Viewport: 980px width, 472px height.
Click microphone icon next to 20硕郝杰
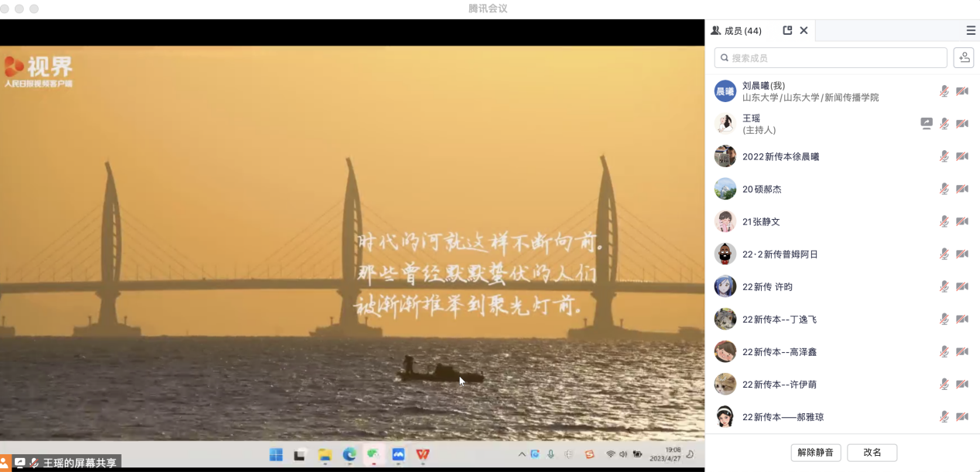pos(944,189)
